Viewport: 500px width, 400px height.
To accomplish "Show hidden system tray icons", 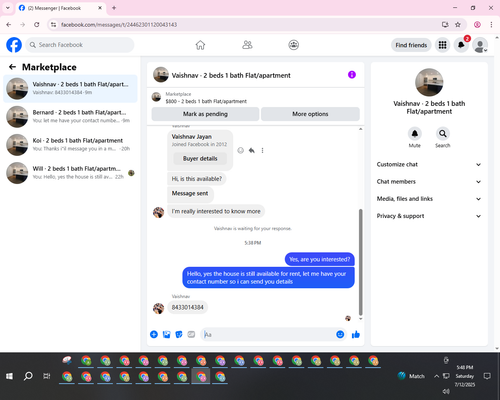I will pos(436,376).
